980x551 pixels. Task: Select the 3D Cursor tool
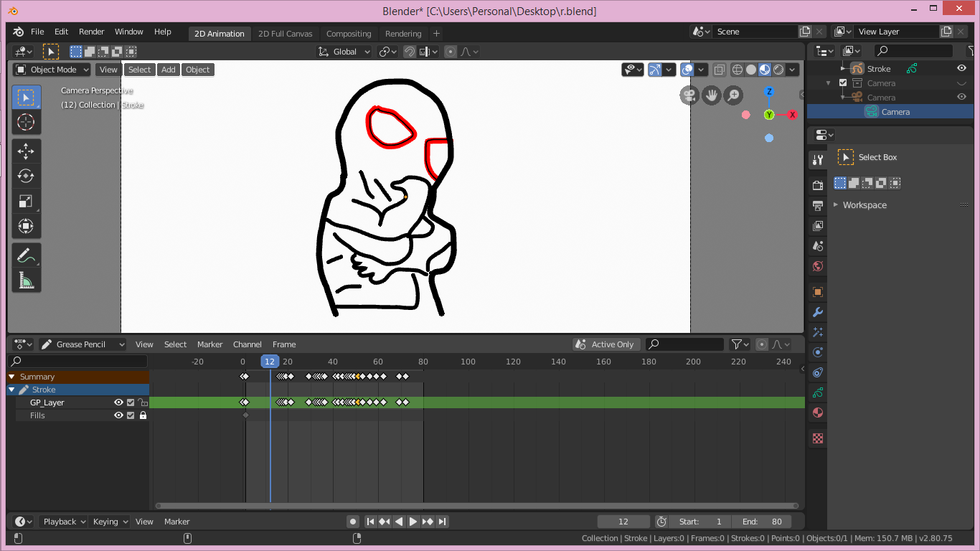[x=27, y=122]
